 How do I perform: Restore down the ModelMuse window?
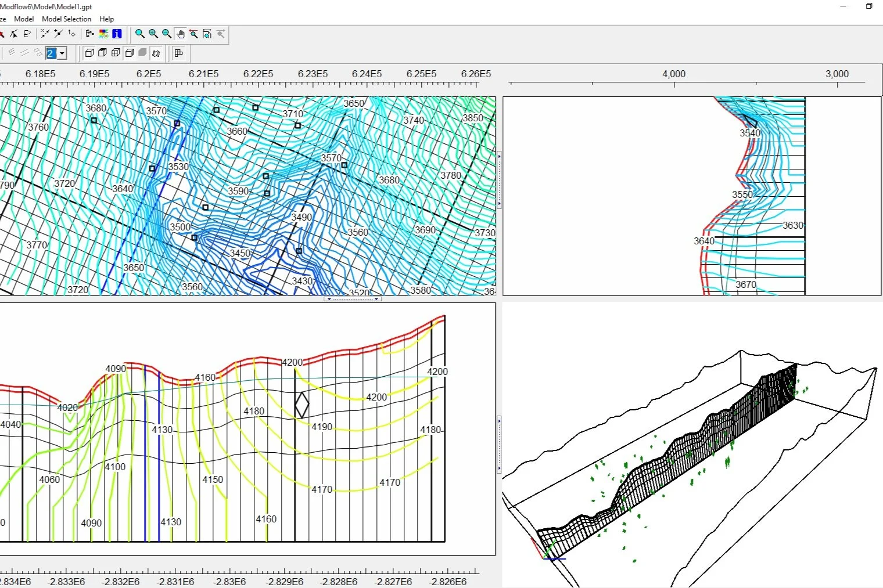click(870, 6)
